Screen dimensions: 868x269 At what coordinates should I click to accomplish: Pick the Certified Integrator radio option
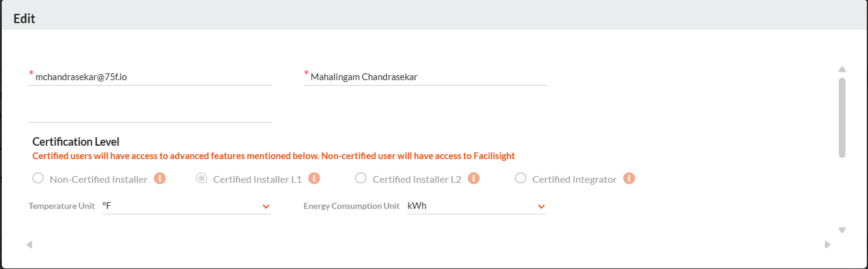520,179
